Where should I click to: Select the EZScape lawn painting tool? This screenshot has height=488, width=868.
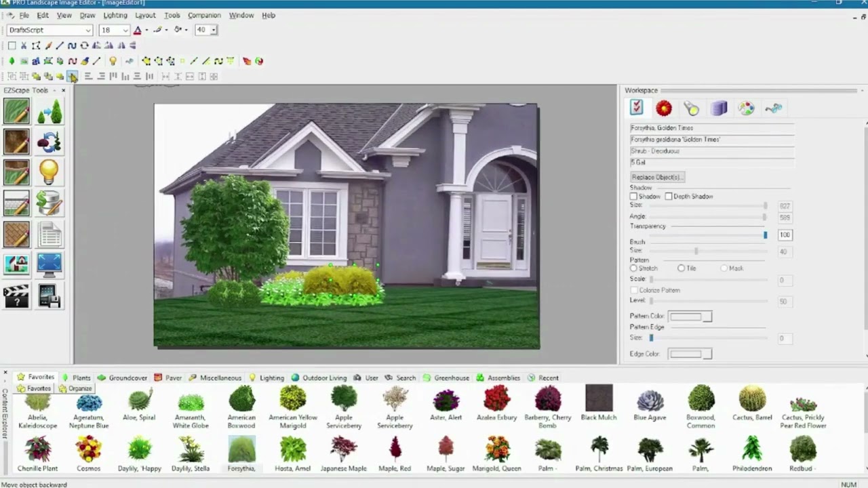coord(16,111)
